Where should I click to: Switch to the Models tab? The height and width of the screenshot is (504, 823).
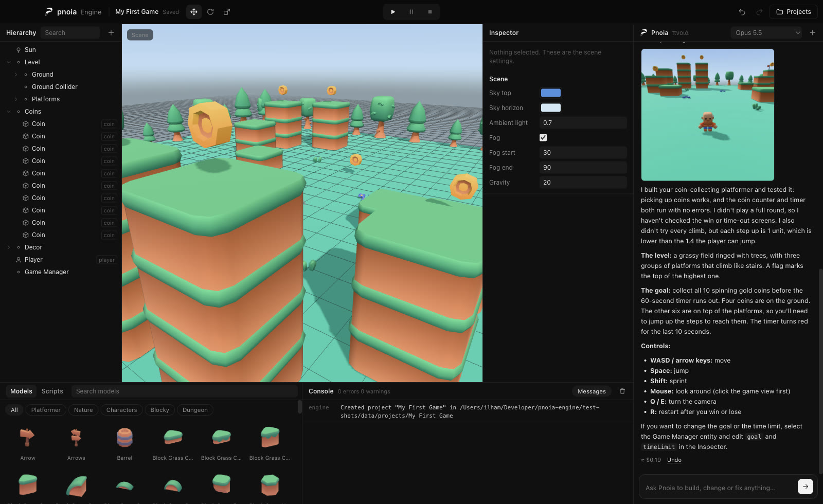coord(21,391)
